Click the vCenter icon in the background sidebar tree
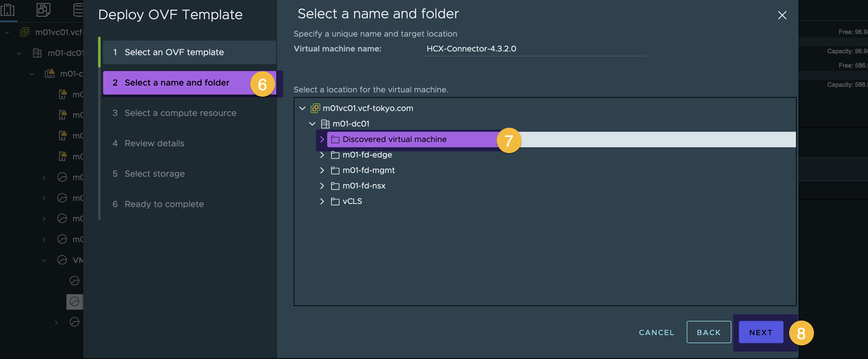 [x=25, y=32]
